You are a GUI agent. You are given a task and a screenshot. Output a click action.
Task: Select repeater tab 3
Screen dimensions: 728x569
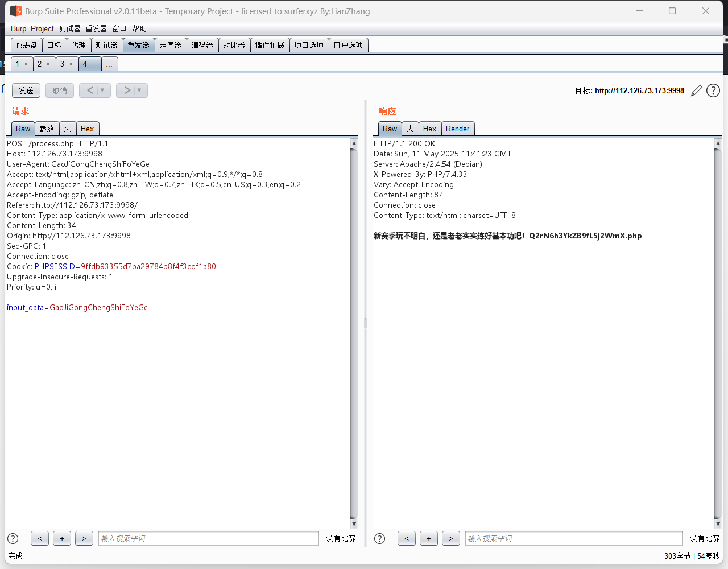click(x=62, y=64)
